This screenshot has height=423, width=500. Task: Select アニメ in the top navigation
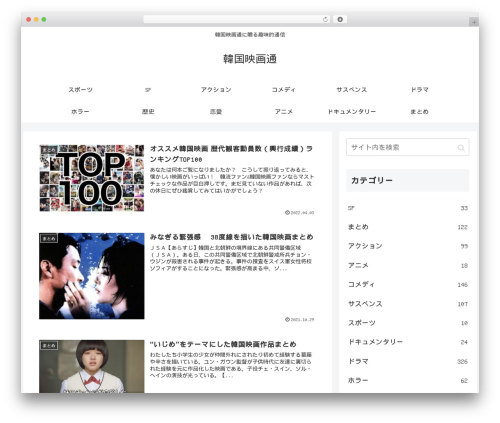point(284,112)
